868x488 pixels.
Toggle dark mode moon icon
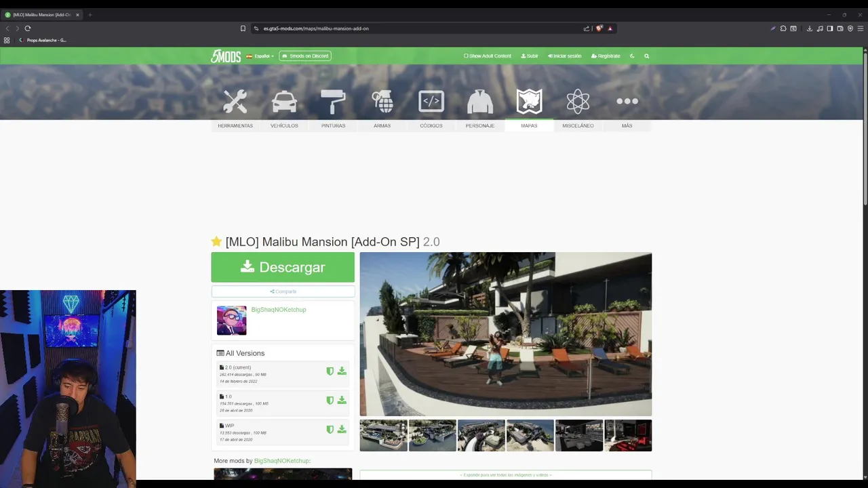[632, 56]
